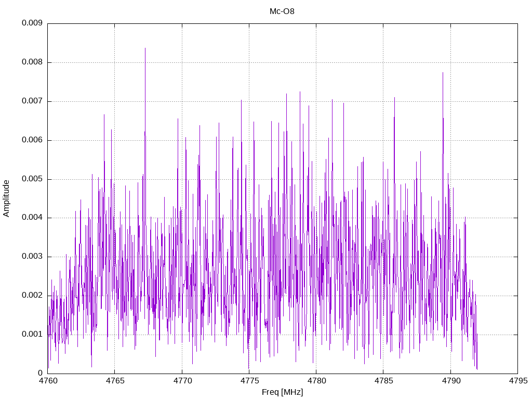Click the 4765 x-axis tick label

[115, 381]
